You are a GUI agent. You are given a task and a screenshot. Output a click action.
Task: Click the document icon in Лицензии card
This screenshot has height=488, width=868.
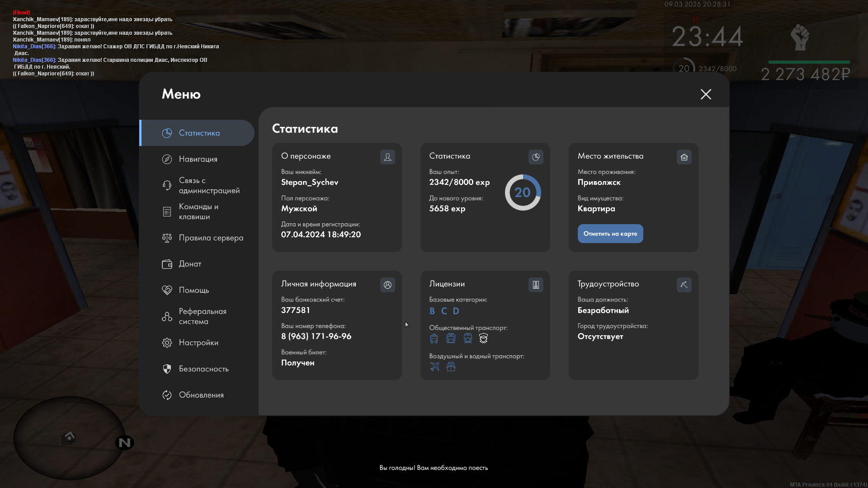536,285
